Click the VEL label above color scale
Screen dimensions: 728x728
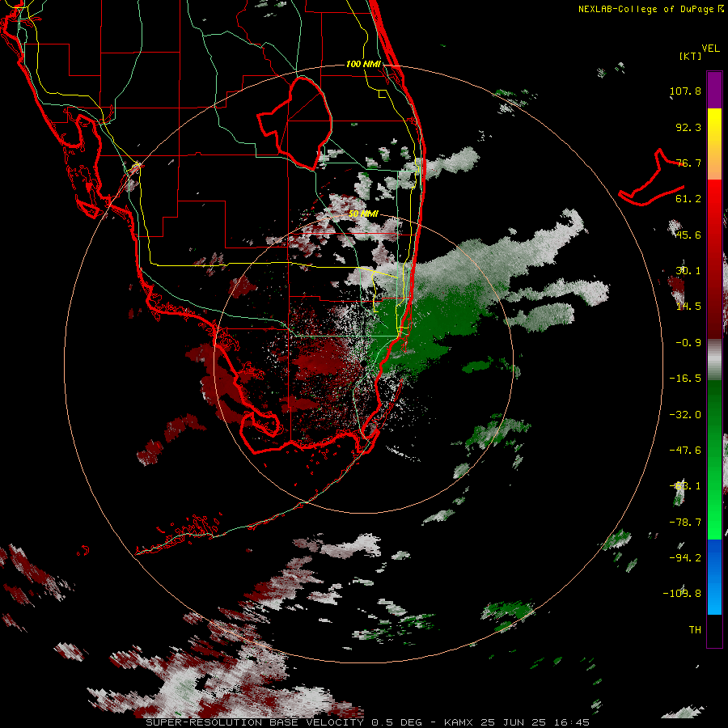(711, 49)
